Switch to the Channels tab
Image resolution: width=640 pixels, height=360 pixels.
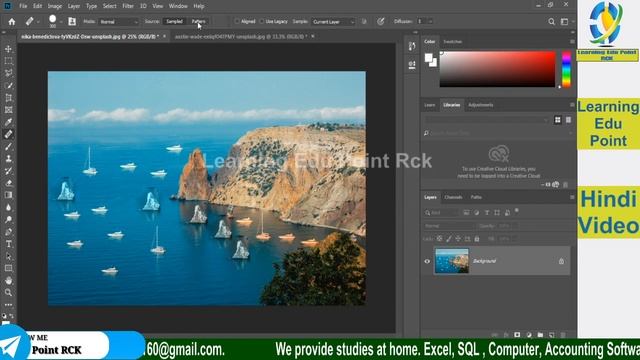453,197
